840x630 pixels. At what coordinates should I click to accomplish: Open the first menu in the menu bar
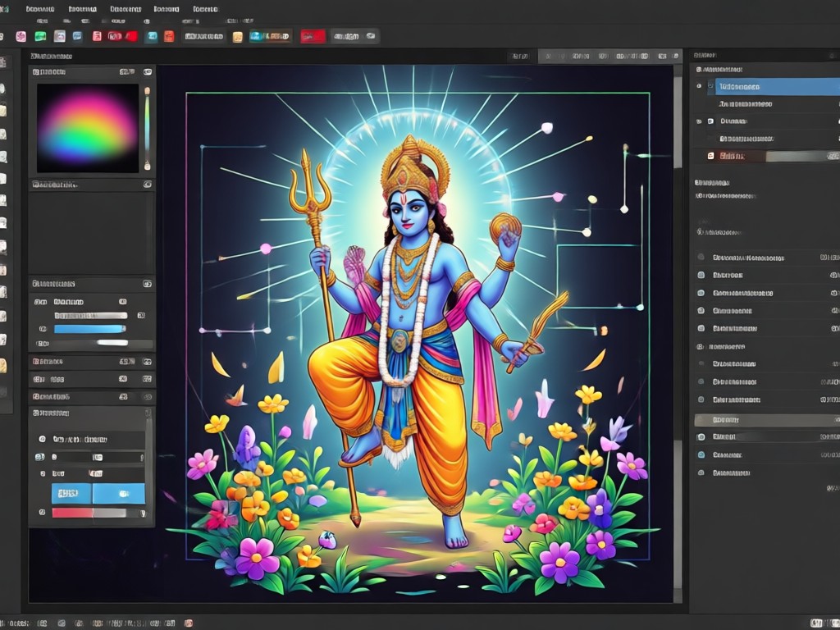(x=40, y=9)
